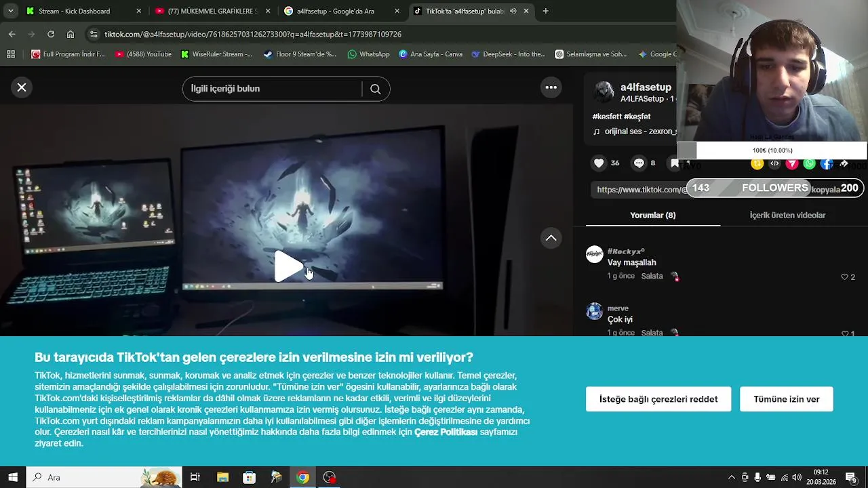Open 'DeepSeek - Into the' bookmark
The height and width of the screenshot is (488, 868).
[x=508, y=54]
